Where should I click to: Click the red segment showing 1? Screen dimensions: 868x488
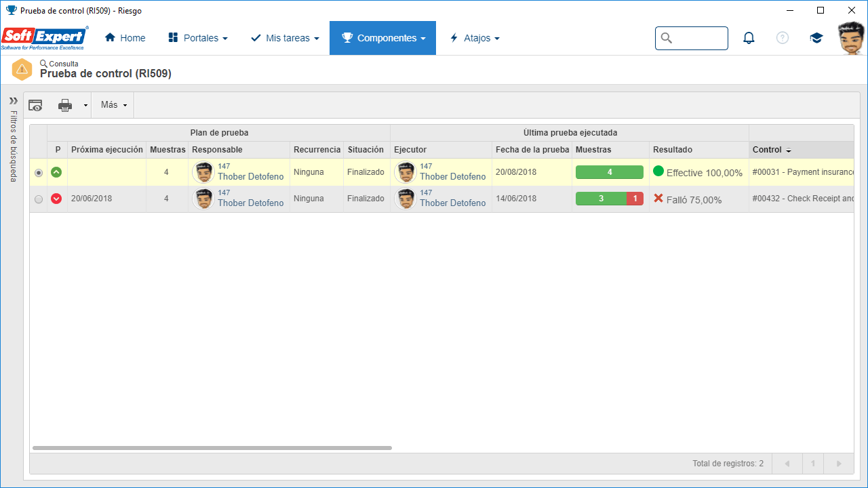(x=635, y=199)
